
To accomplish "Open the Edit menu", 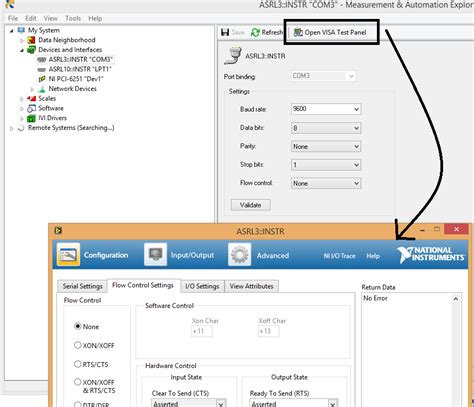I will [x=31, y=18].
